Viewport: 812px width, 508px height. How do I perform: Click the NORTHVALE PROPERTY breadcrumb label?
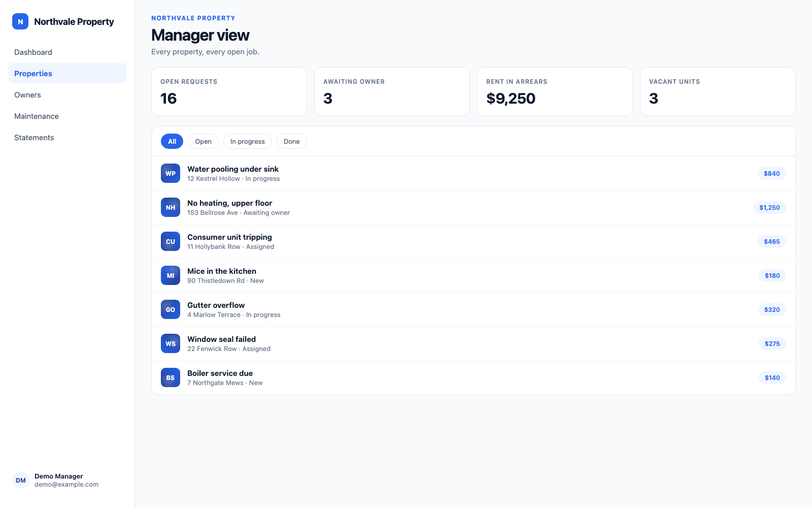click(x=193, y=18)
